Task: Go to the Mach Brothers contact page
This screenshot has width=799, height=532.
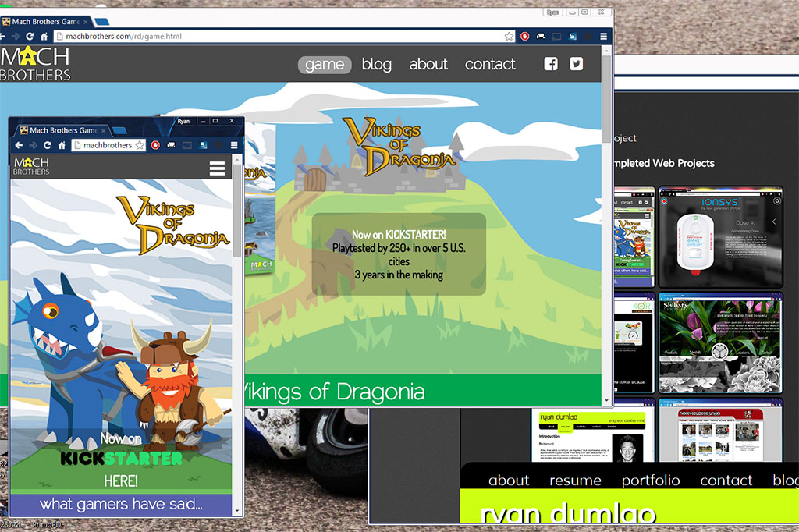Action: (x=490, y=64)
